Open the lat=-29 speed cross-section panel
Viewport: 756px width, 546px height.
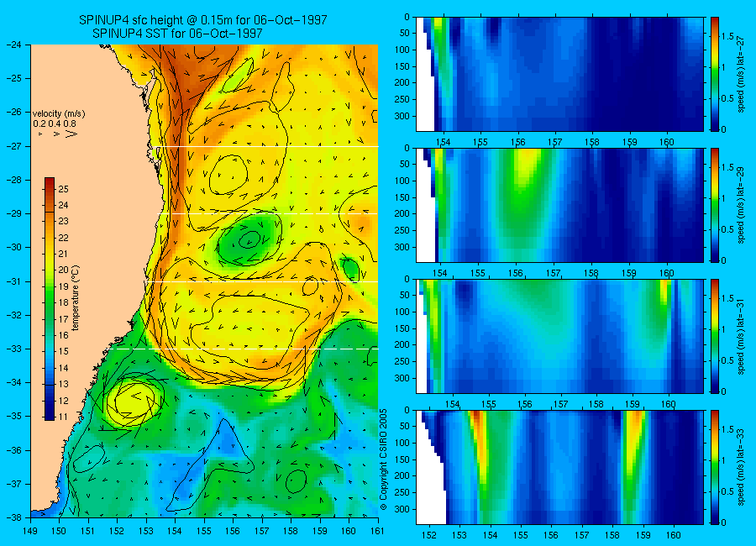[x=559, y=205]
